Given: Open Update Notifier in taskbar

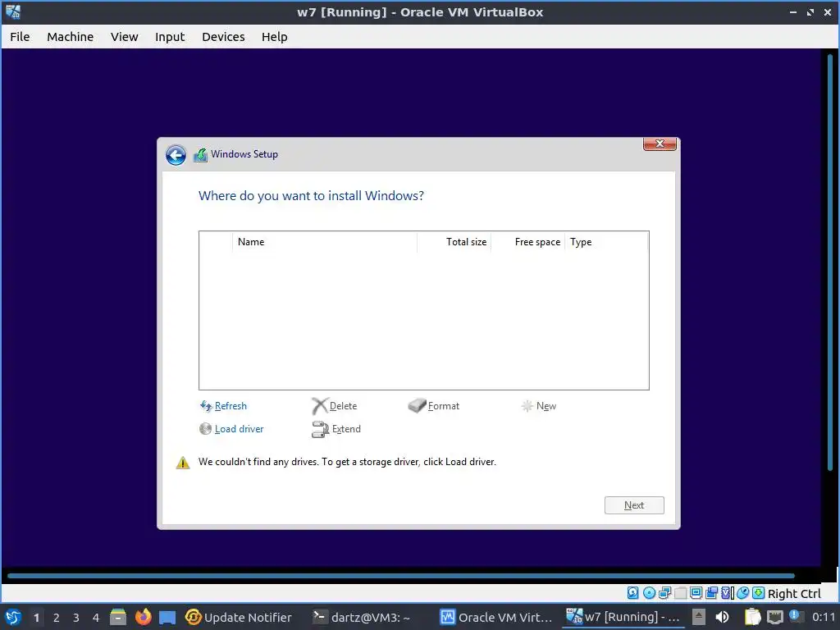Looking at the screenshot, I should click(239, 618).
